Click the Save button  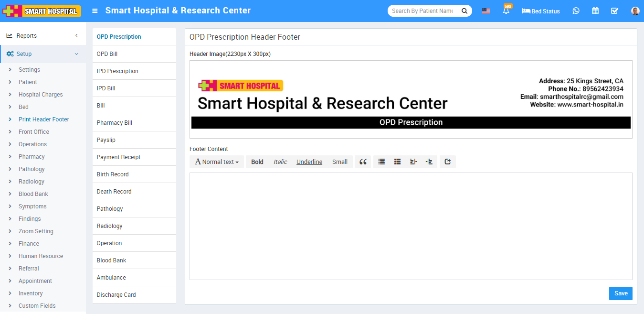pos(620,293)
